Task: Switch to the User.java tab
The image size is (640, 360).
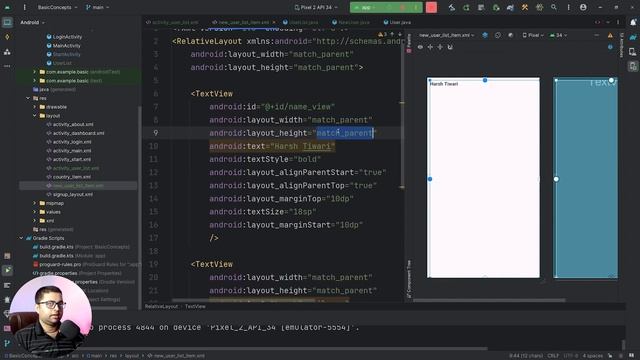Action: [x=397, y=22]
